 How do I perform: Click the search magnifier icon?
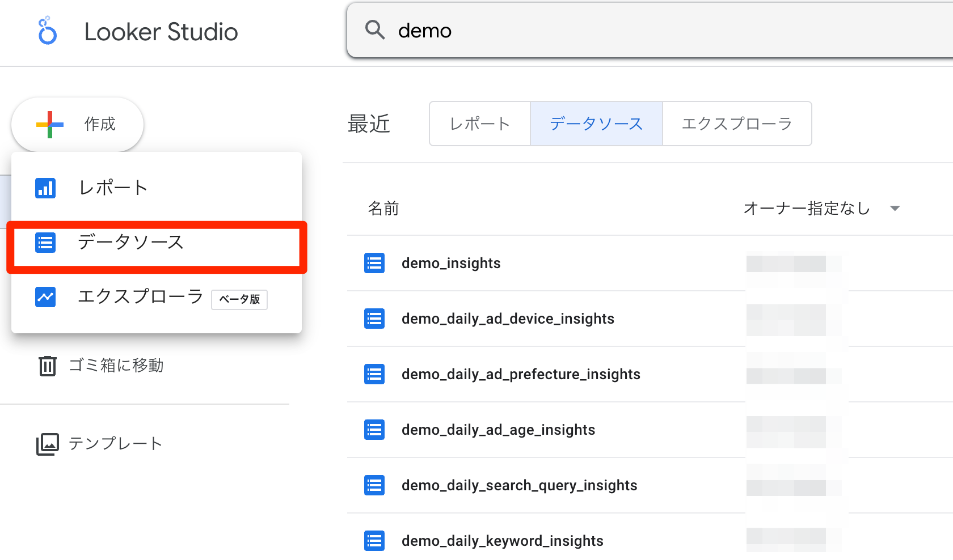[374, 29]
